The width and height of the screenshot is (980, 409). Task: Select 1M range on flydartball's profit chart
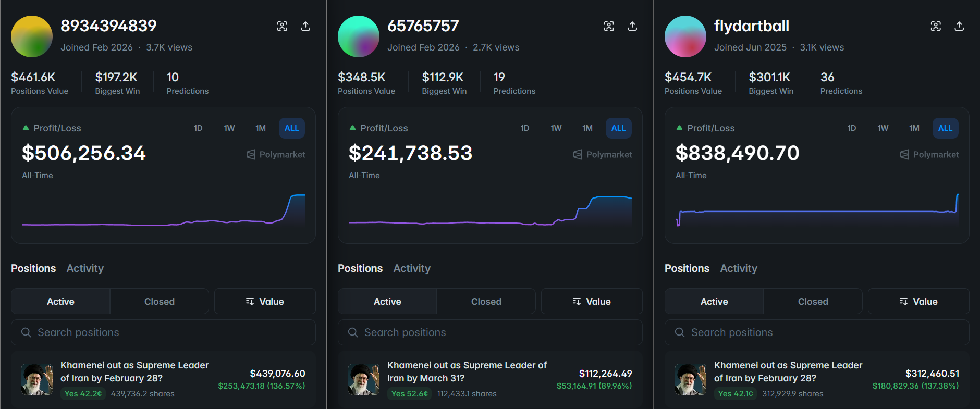click(914, 128)
